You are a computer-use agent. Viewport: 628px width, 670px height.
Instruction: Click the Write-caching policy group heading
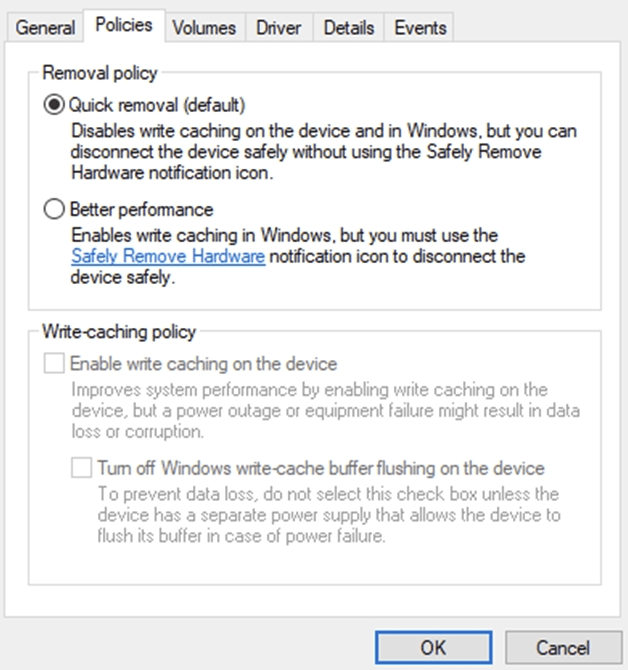[119, 332]
